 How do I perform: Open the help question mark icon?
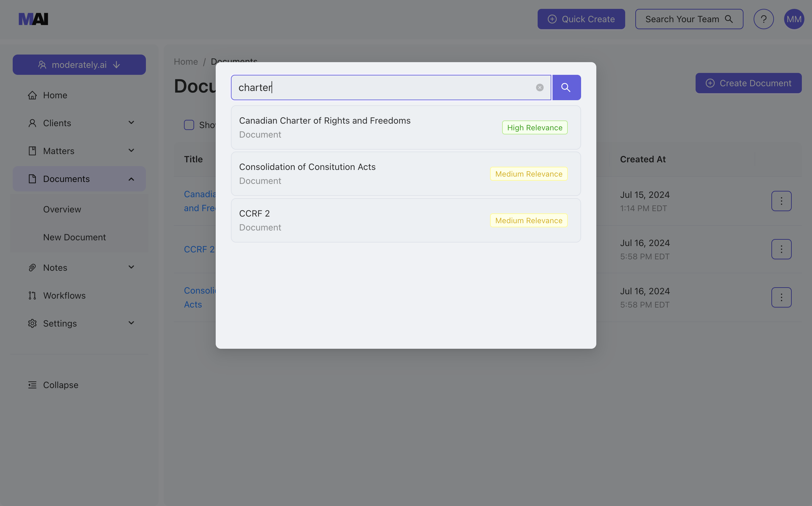tap(763, 19)
